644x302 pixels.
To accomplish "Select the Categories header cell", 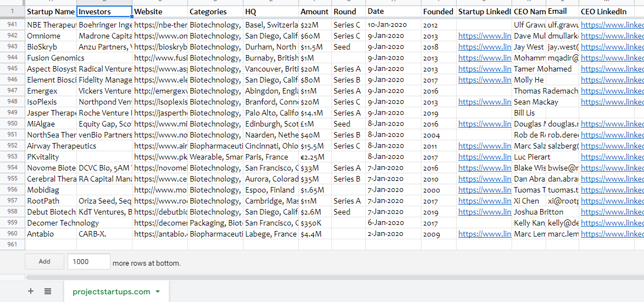I will coord(215,12).
